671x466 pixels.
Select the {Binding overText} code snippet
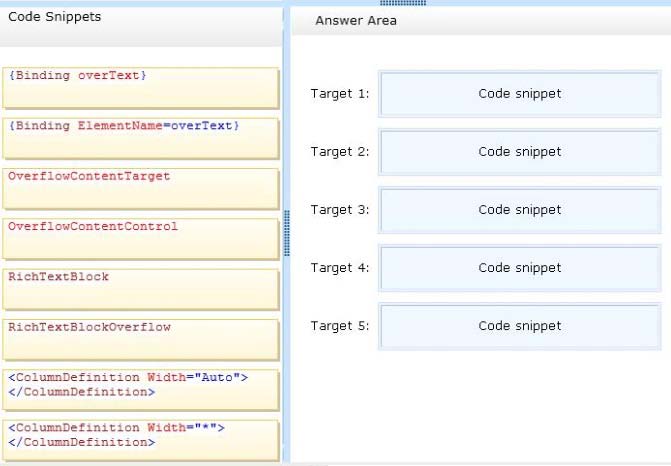point(141,88)
